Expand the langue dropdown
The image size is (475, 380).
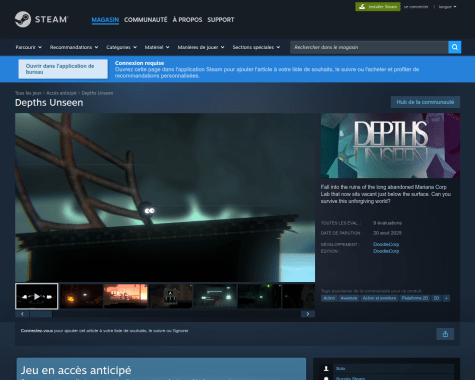pyautogui.click(x=447, y=7)
